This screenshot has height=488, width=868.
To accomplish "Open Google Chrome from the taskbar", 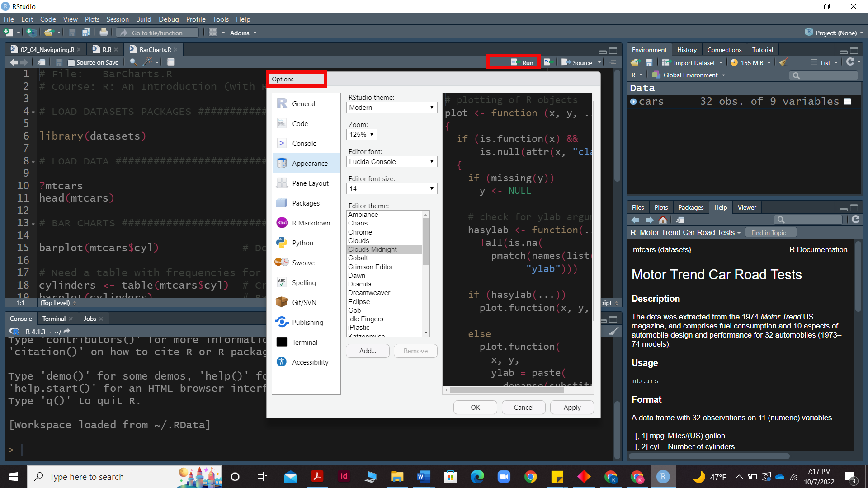I will [531, 477].
